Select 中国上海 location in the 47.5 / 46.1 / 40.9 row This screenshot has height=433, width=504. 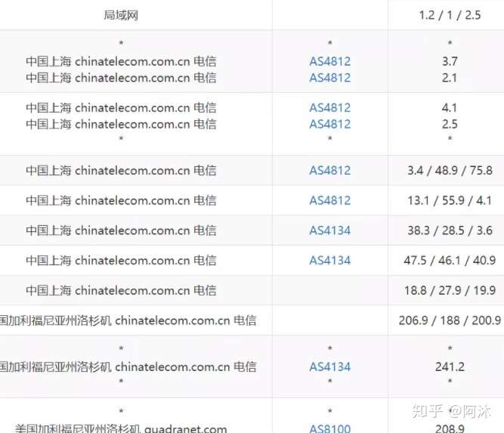click(121, 261)
